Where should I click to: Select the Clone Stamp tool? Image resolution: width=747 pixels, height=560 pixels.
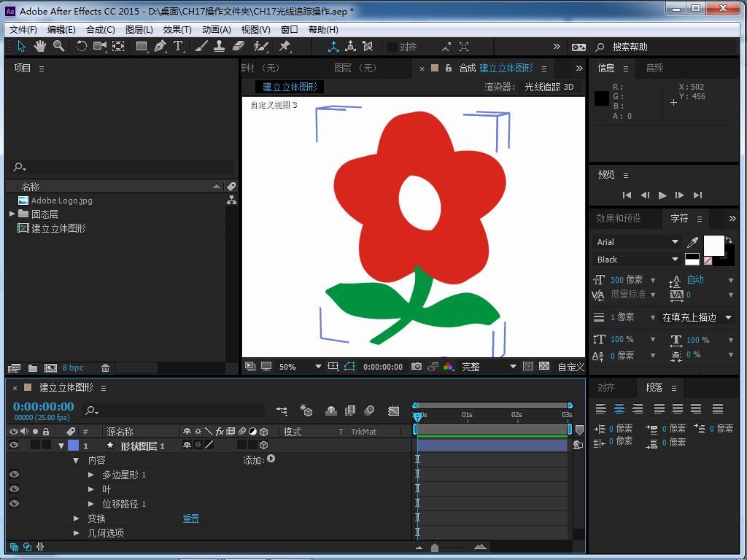[x=219, y=46]
